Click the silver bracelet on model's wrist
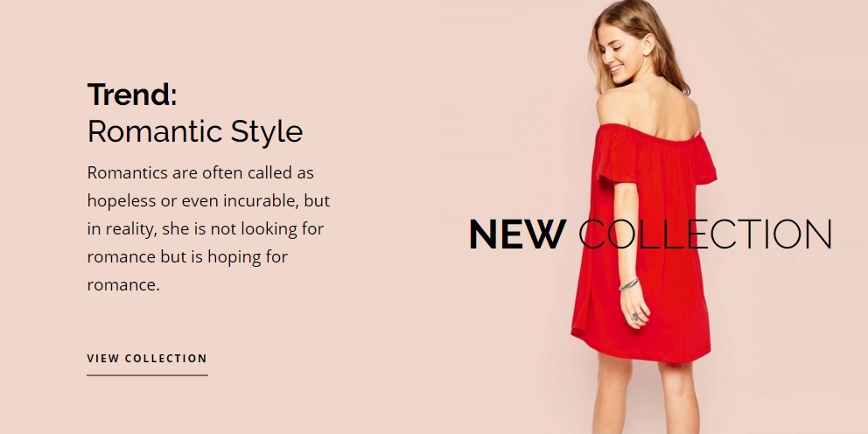 point(629,284)
